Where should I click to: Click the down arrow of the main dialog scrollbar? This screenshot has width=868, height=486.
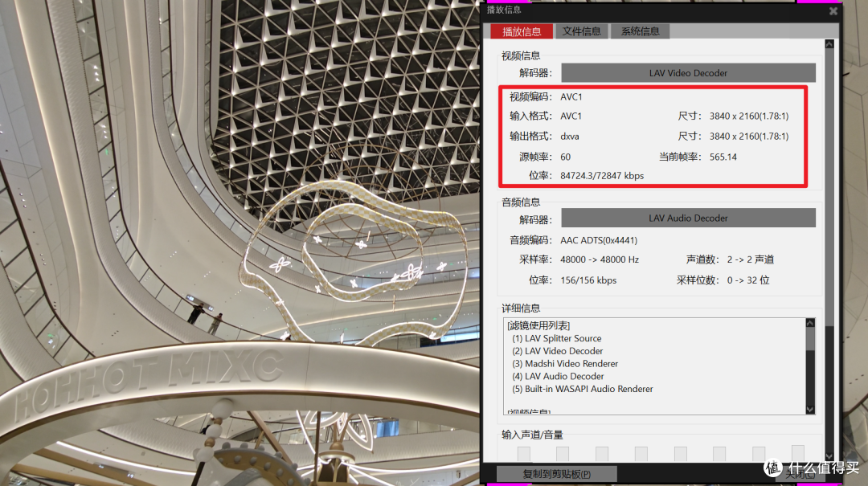pyautogui.click(x=829, y=456)
